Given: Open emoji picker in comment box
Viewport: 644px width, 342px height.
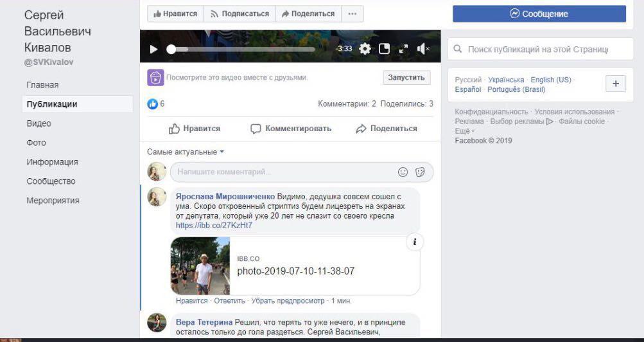Looking at the screenshot, I should point(403,172).
